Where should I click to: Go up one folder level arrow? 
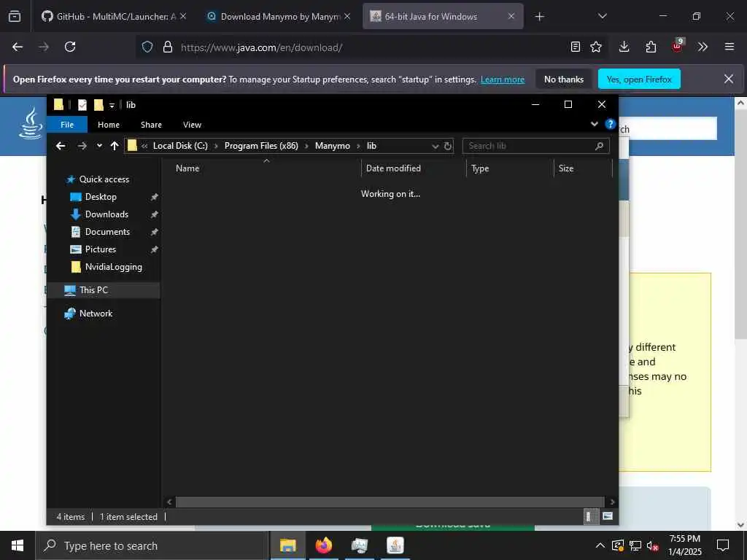[115, 146]
